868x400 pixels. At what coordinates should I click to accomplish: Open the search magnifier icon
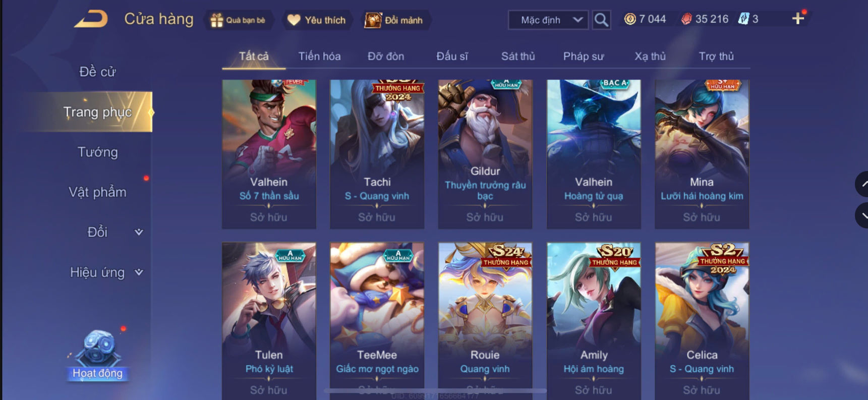[x=601, y=20]
